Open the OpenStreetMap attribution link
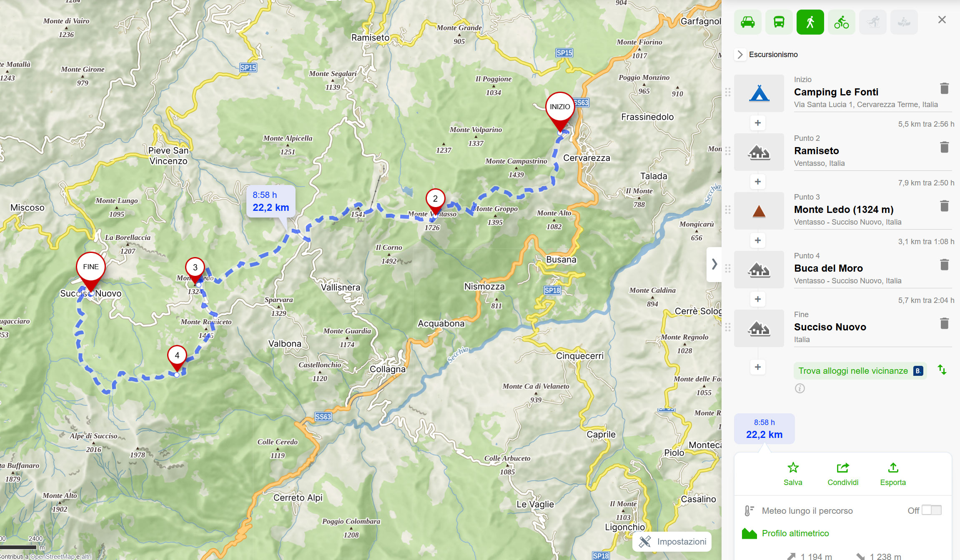This screenshot has width=960, height=560. [52, 556]
